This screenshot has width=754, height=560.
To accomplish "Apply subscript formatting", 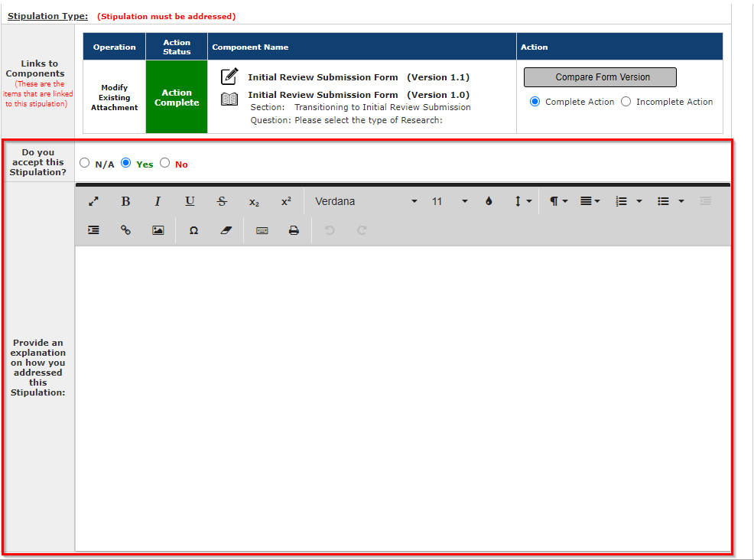I will [254, 201].
